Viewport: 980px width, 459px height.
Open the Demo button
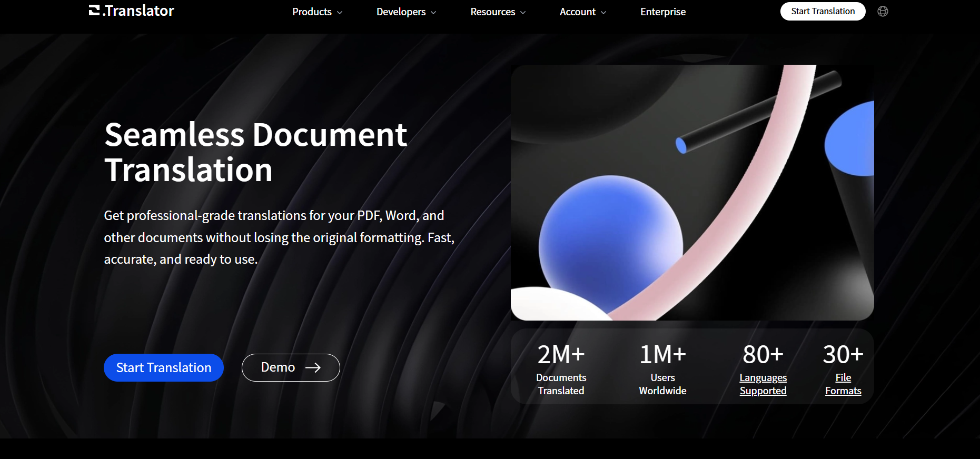(x=291, y=367)
